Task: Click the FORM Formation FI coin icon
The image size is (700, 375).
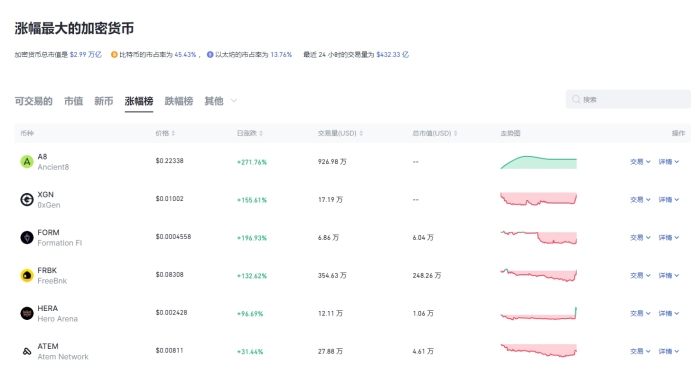Action: 27,238
